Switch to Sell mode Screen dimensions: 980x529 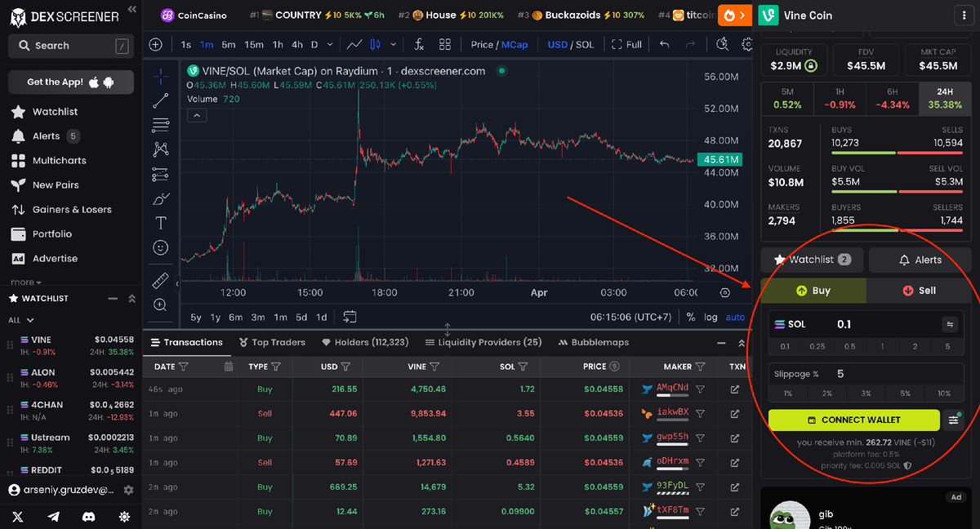920,291
